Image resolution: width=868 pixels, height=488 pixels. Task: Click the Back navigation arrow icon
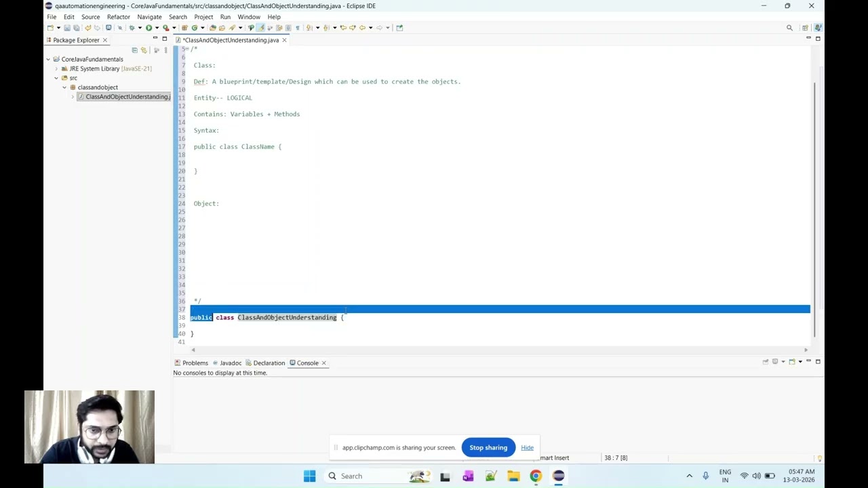[362, 28]
